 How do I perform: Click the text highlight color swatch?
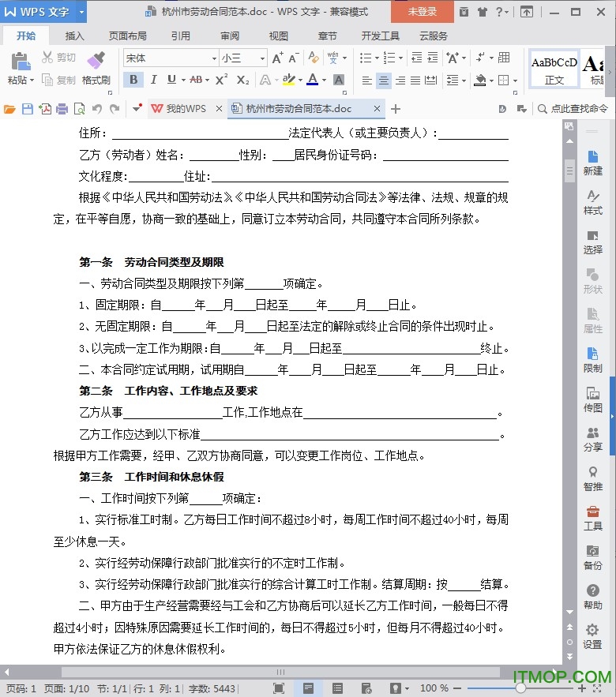(x=289, y=80)
